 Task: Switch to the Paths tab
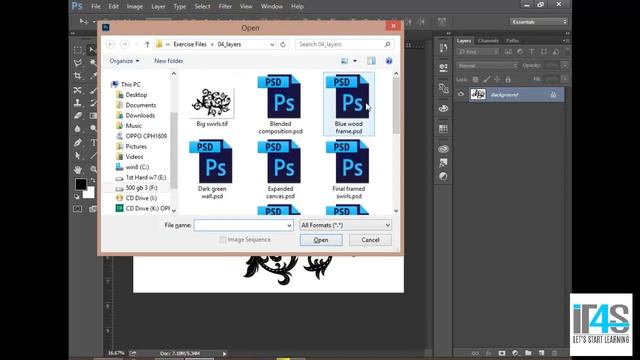[512, 41]
